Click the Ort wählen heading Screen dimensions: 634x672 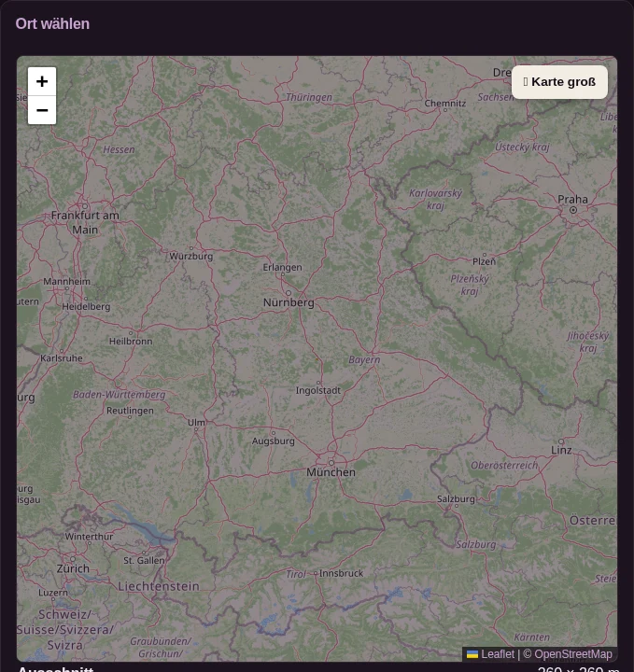point(52,23)
